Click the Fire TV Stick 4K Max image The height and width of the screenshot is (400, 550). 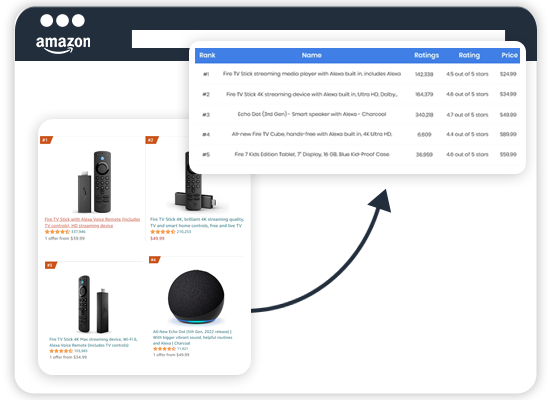point(93,304)
